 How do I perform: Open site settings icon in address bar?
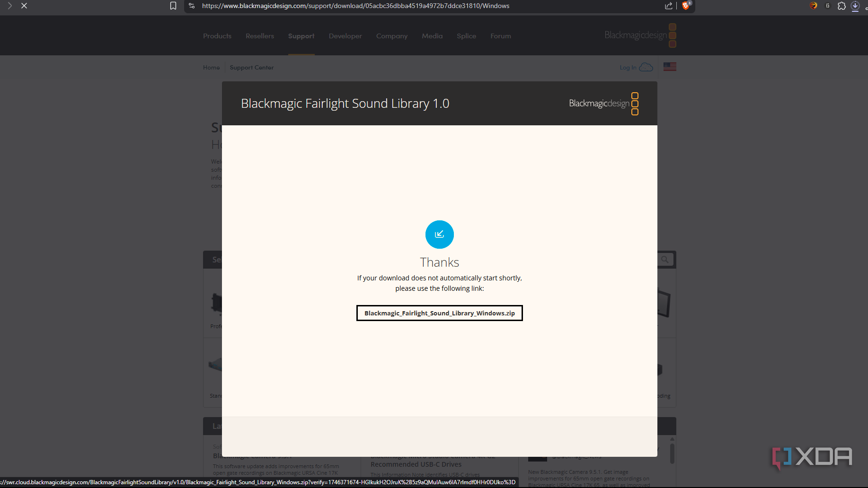click(192, 6)
